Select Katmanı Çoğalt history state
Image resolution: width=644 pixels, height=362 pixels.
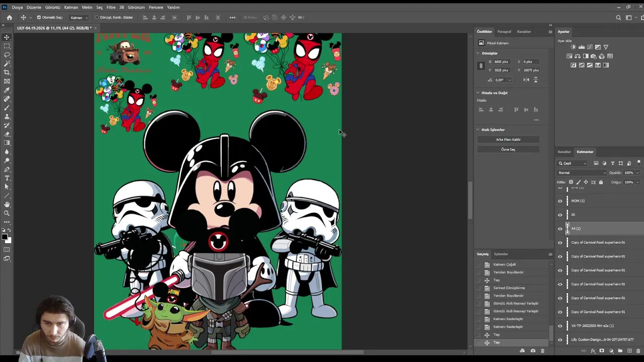(x=505, y=264)
